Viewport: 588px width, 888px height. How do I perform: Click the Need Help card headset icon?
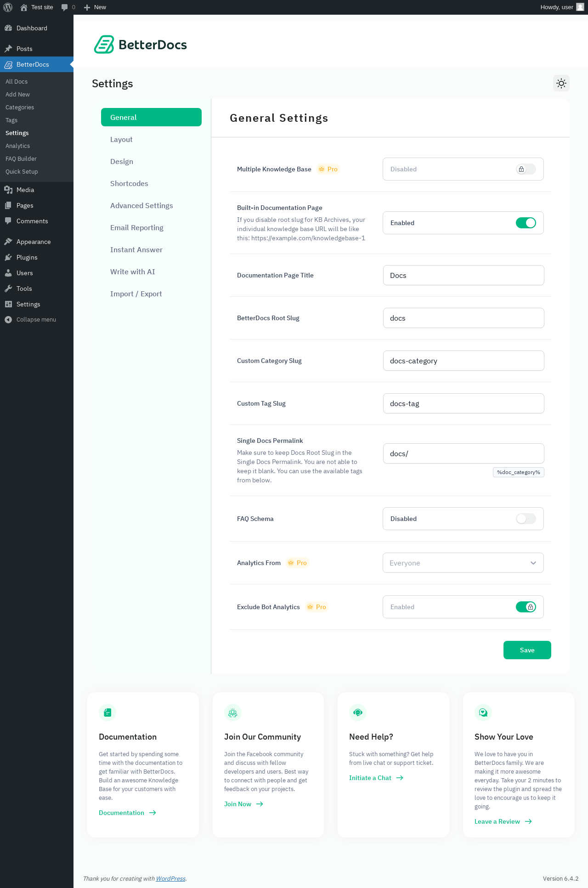[x=358, y=713]
